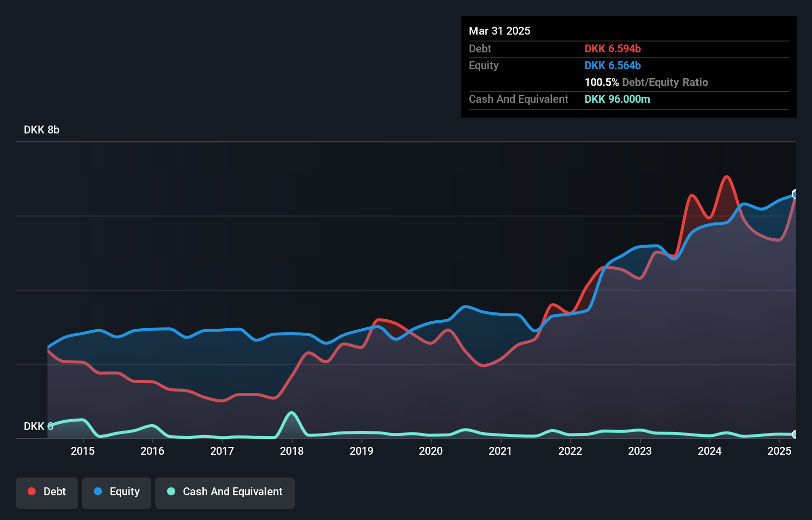Click the Mar 31 2025 tooltip date
The image size is (812, 520).
point(499,31)
